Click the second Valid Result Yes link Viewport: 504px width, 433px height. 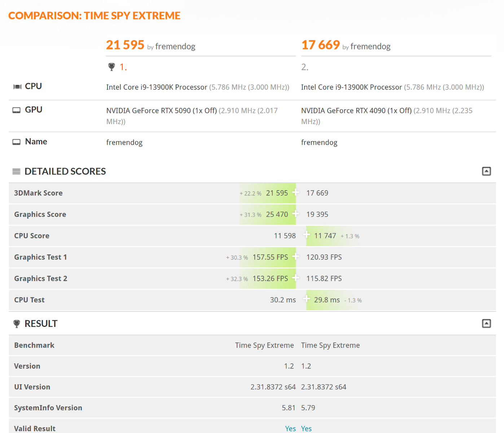[x=306, y=428]
